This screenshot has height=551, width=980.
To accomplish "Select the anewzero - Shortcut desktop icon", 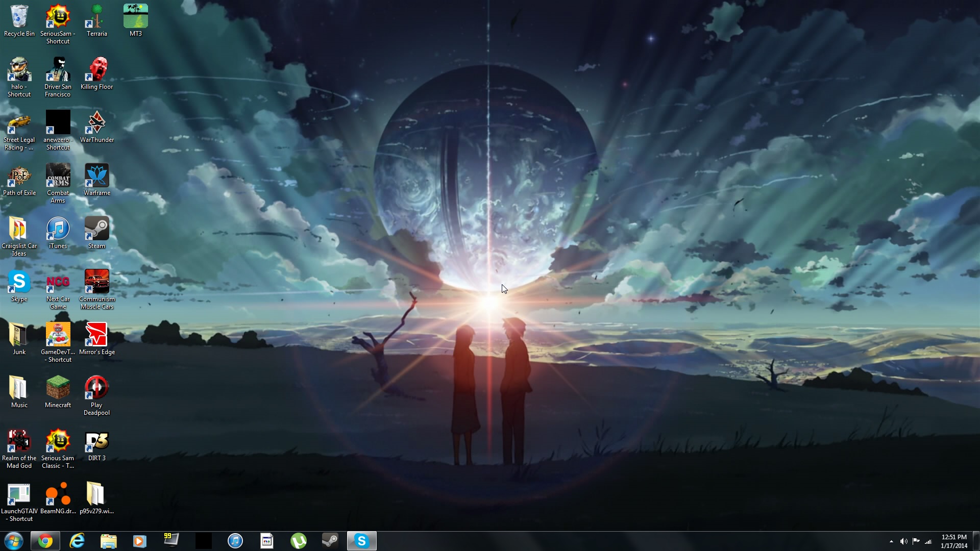I will [x=58, y=131].
